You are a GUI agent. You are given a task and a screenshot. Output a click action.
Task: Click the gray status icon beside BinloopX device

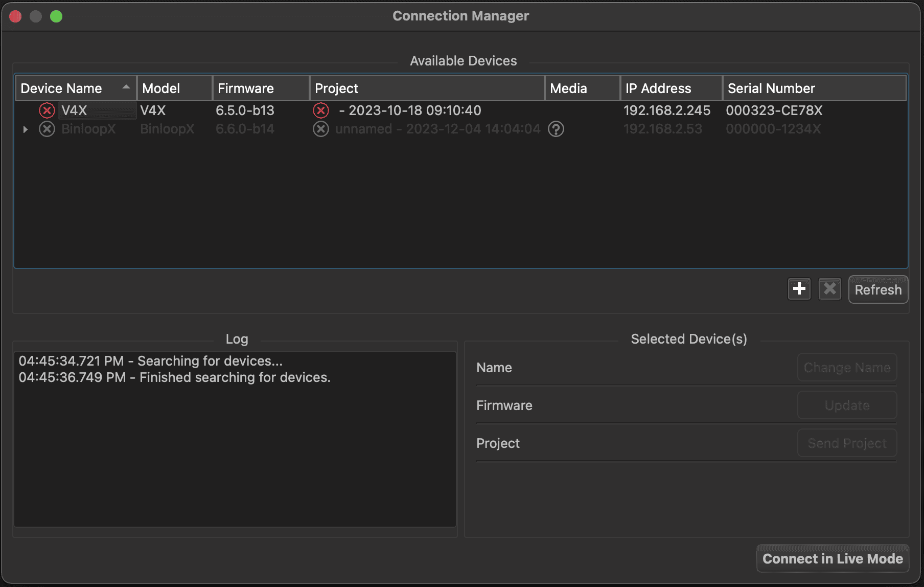47,129
